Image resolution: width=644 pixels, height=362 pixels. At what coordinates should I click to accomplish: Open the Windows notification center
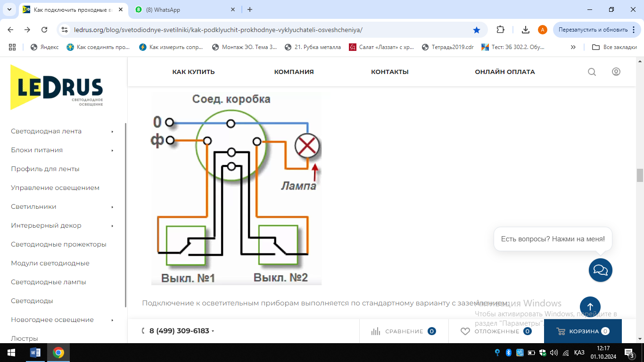[x=629, y=353]
